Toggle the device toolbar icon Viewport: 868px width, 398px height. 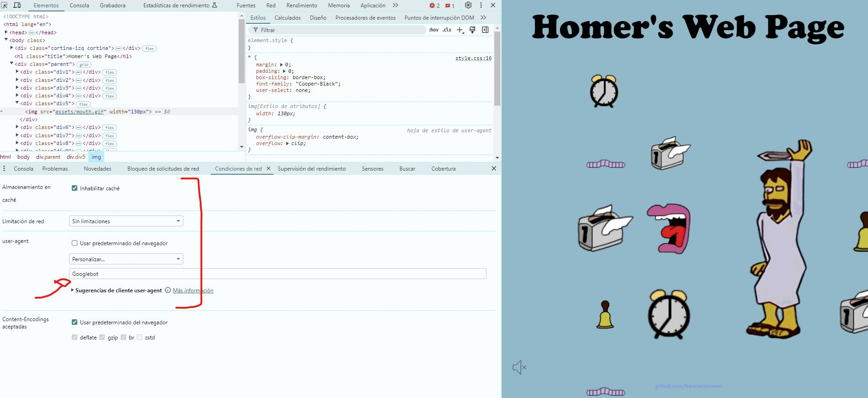pyautogui.click(x=17, y=5)
